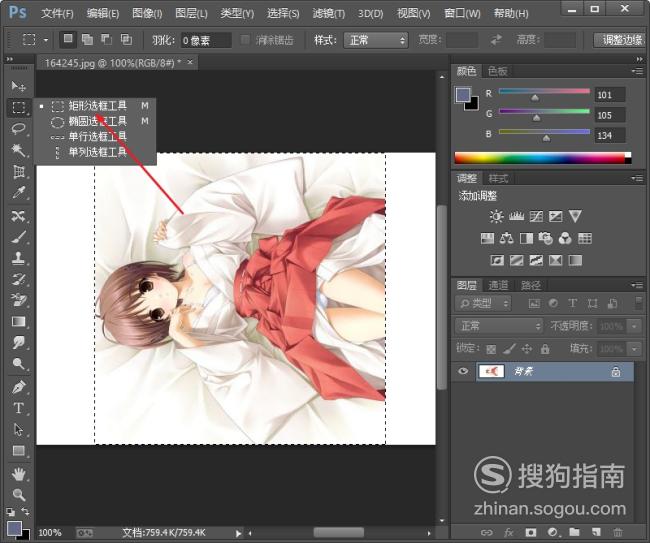Click the Color Balance adjustment icon
Viewport: 650px width, 543px height.
coord(507,238)
